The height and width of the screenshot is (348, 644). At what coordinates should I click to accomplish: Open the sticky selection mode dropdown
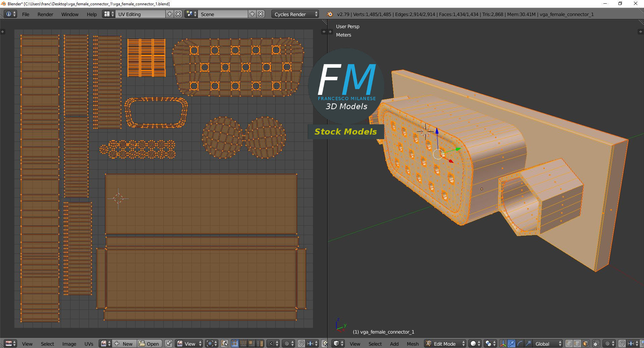(273, 344)
